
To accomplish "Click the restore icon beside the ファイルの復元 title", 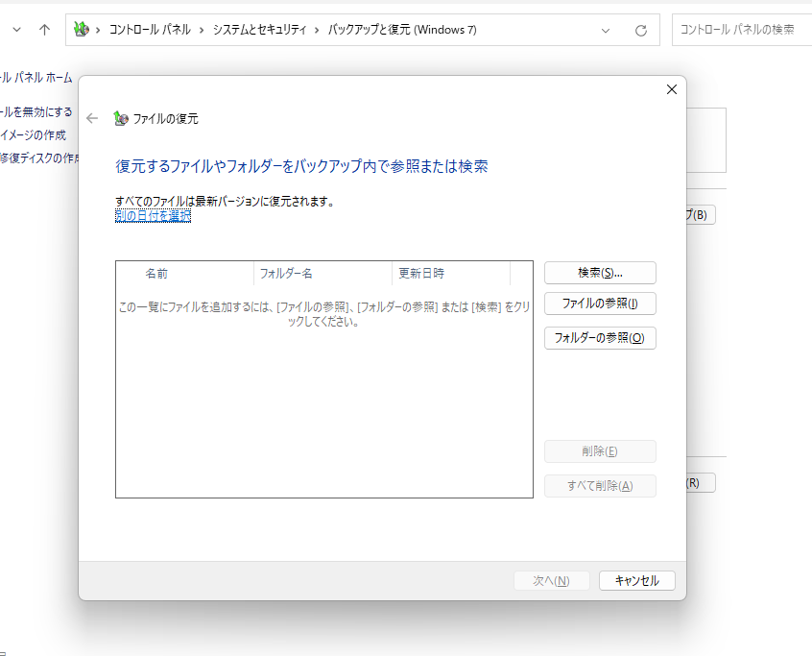I will [120, 118].
